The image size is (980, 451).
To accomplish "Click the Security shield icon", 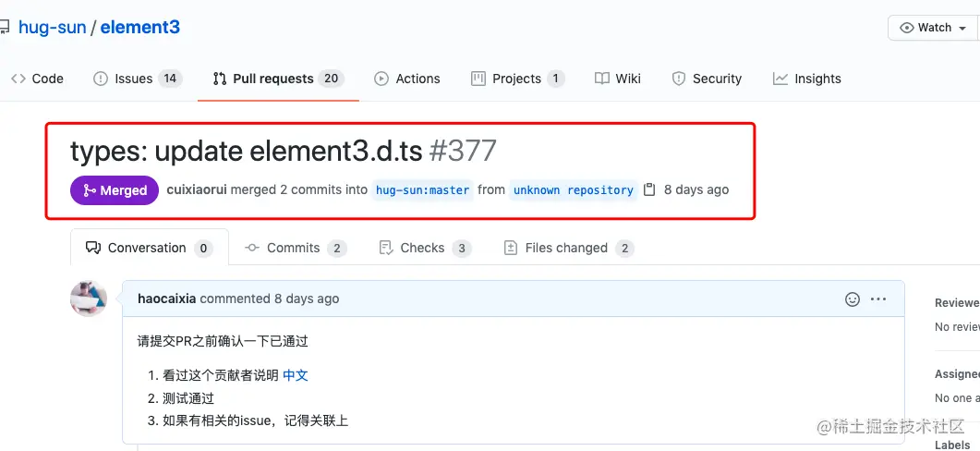I will (x=678, y=79).
